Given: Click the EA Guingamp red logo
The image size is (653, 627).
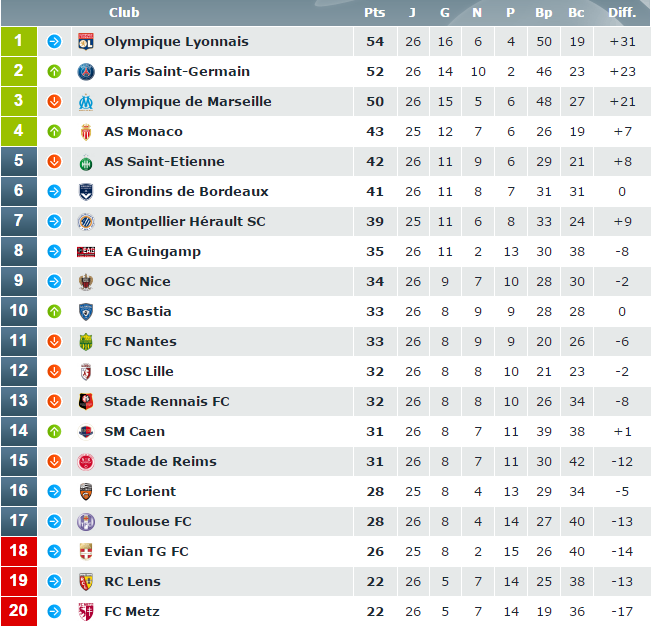Looking at the screenshot, I should (x=86, y=251).
